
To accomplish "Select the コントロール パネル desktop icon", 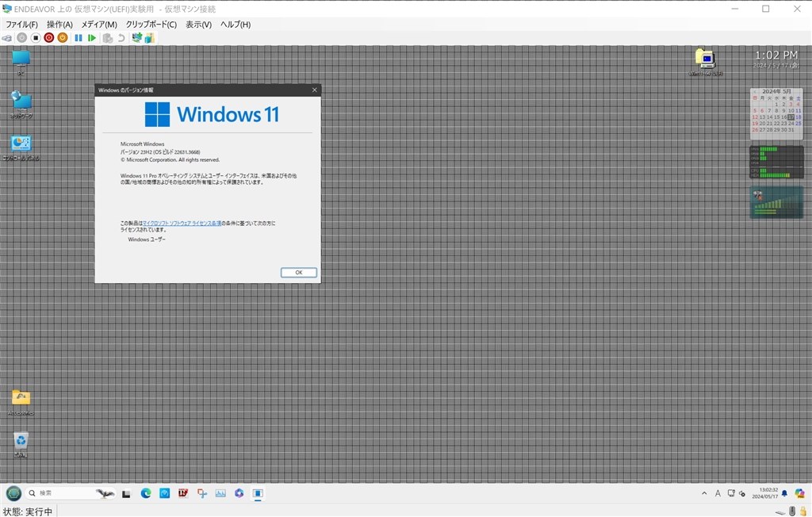I will 21,147.
